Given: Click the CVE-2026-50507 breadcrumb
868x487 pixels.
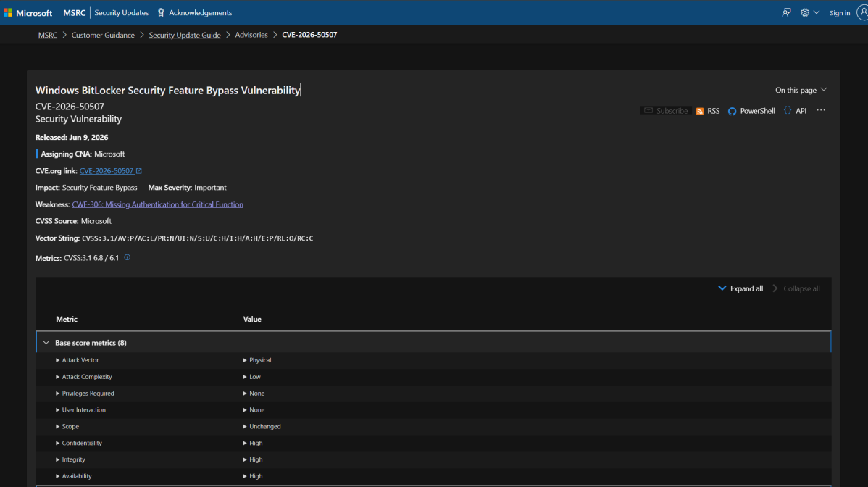Looking at the screenshot, I should point(309,35).
